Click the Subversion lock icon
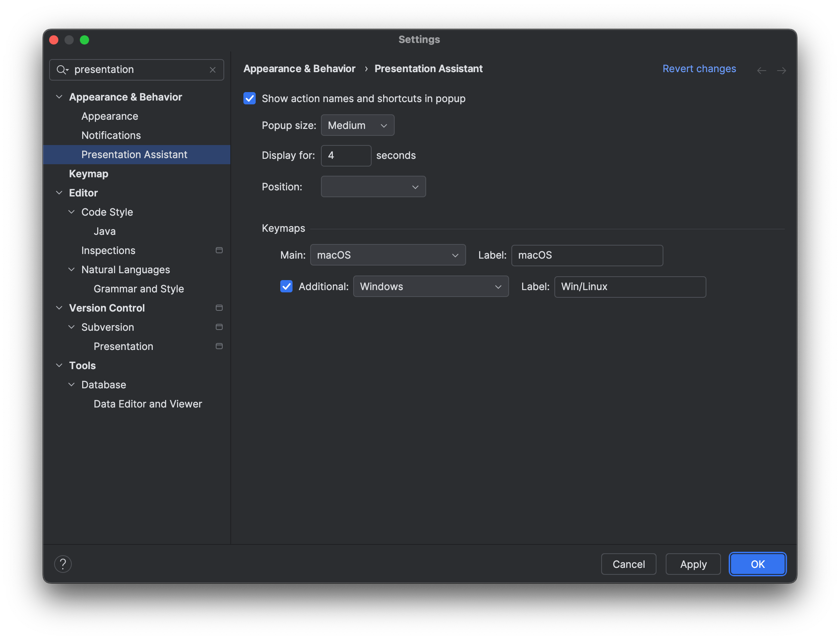The height and width of the screenshot is (640, 840). click(218, 326)
